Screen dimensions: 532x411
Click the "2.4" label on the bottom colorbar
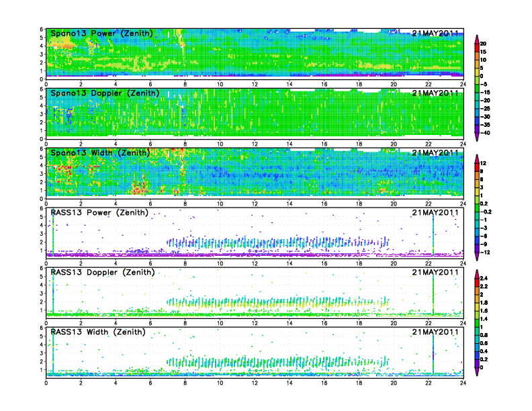[x=484, y=278]
